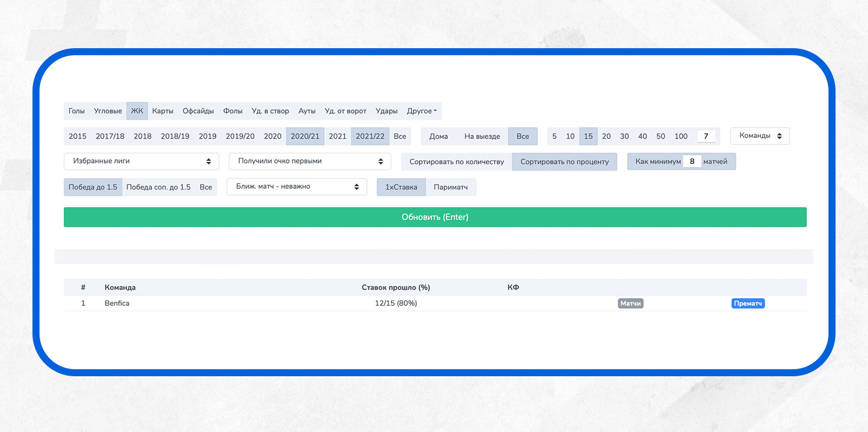Switch to the Угловые tab
Screen dimensions: 868x432
[x=108, y=111]
